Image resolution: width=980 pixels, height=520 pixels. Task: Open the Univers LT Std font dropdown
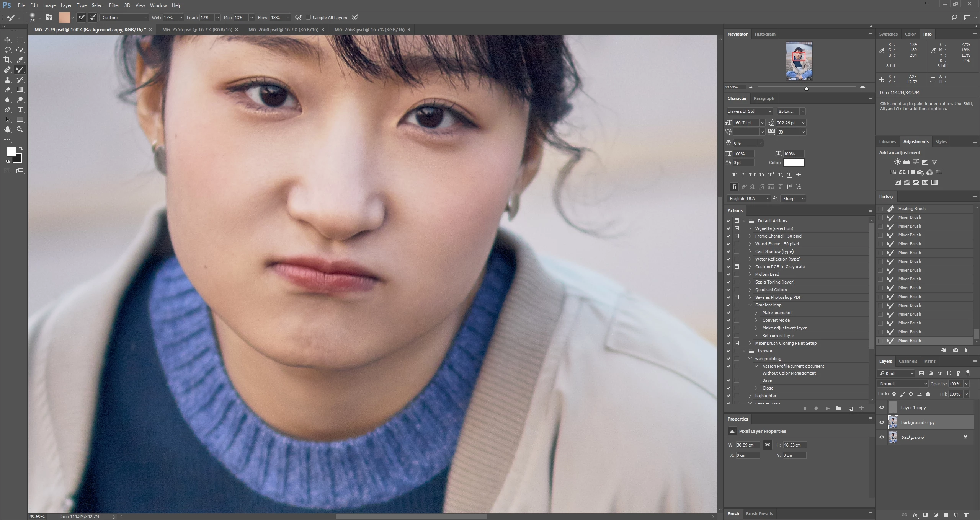(x=769, y=111)
